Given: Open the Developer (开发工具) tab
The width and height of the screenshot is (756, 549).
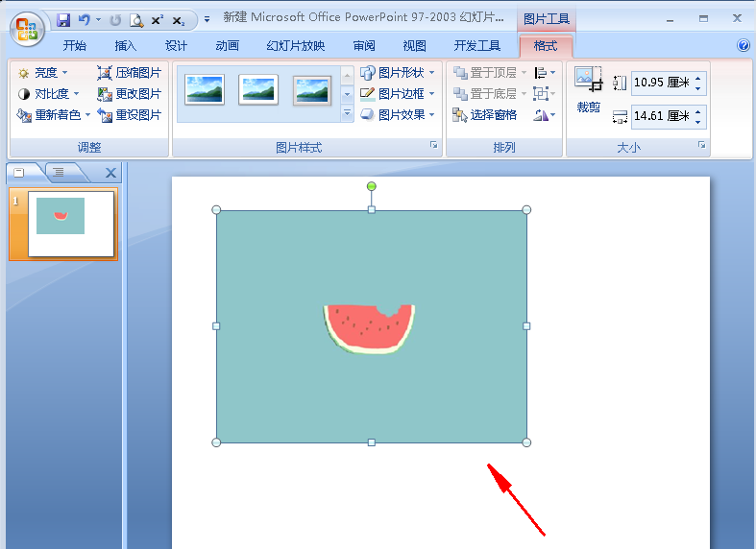Looking at the screenshot, I should tap(476, 46).
